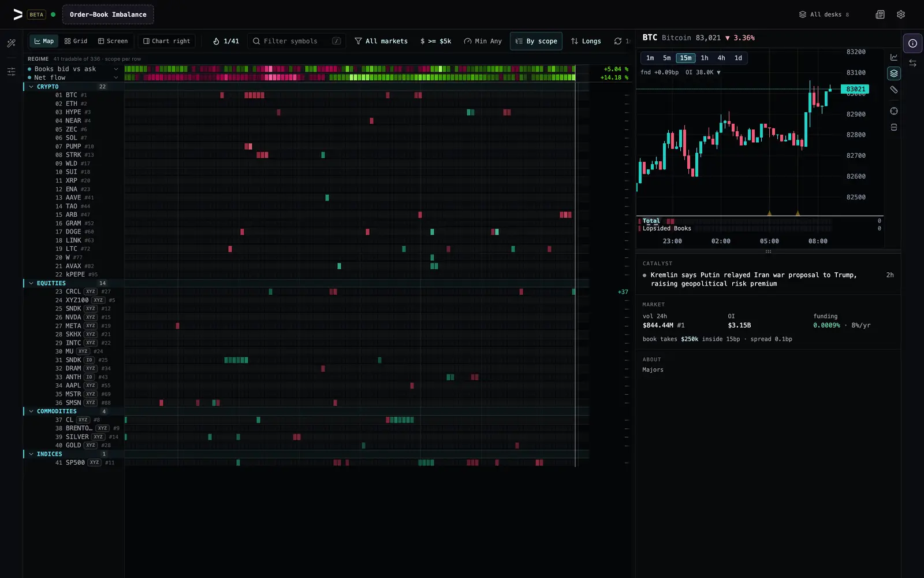Click the Order-Book Imbalance title button
This screenshot has width=924, height=578.
(108, 14)
